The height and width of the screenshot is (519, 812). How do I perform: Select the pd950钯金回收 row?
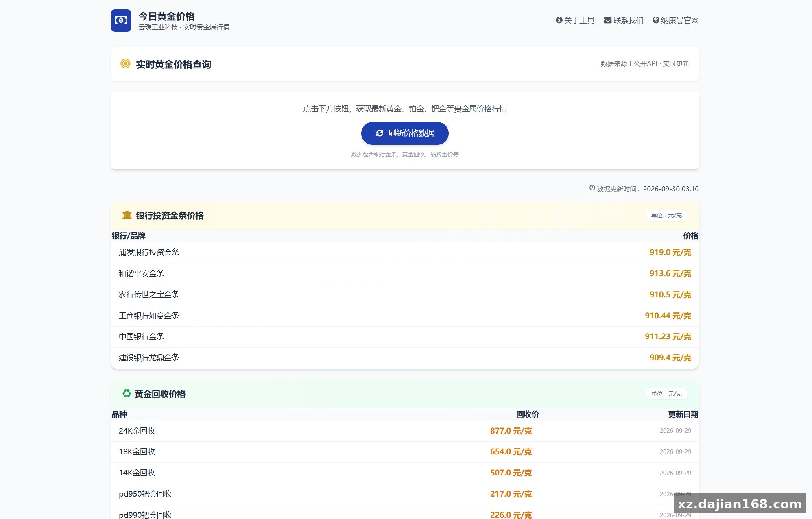pyautogui.click(x=405, y=494)
